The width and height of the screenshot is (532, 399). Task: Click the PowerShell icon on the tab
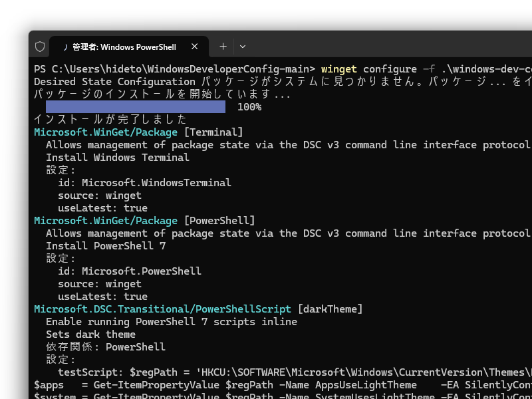(65, 47)
